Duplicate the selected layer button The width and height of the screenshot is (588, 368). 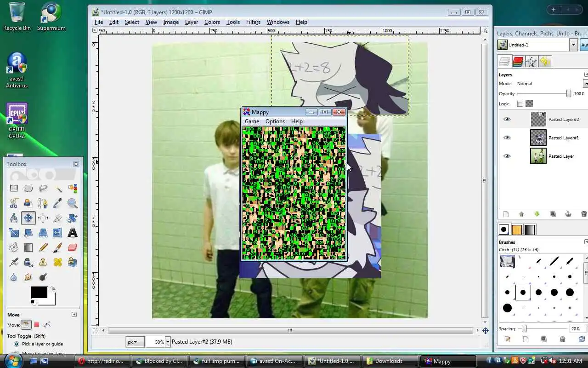coord(553,214)
